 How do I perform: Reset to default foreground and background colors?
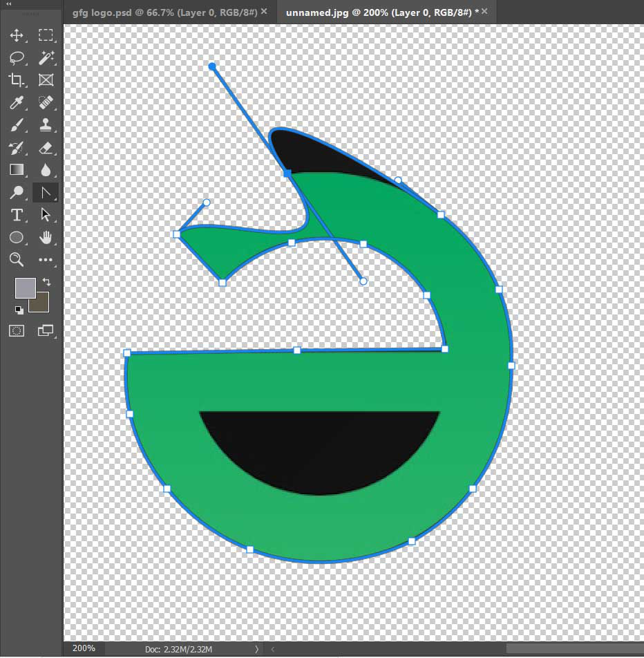[19, 310]
